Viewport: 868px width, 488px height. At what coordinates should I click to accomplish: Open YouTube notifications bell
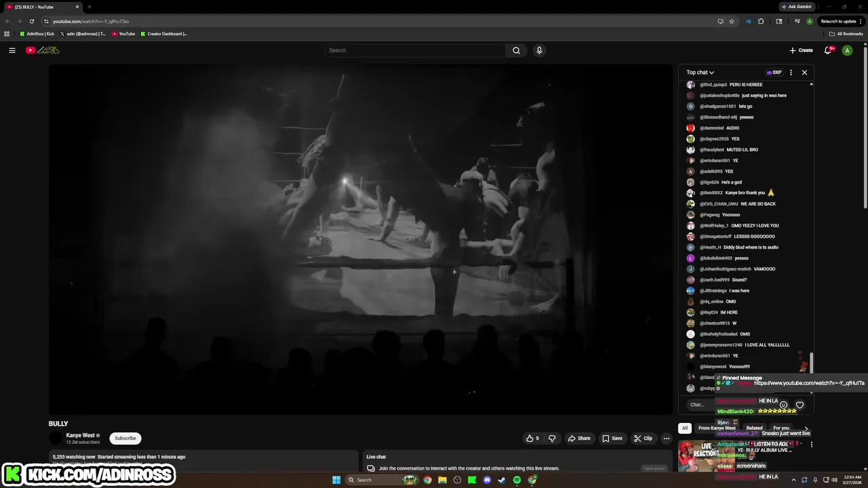(828, 50)
